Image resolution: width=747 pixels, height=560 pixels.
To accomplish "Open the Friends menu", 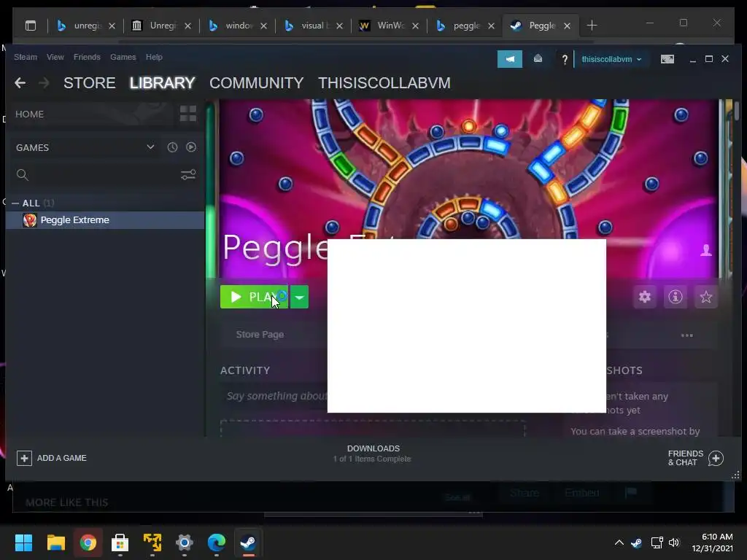I will [x=87, y=57].
